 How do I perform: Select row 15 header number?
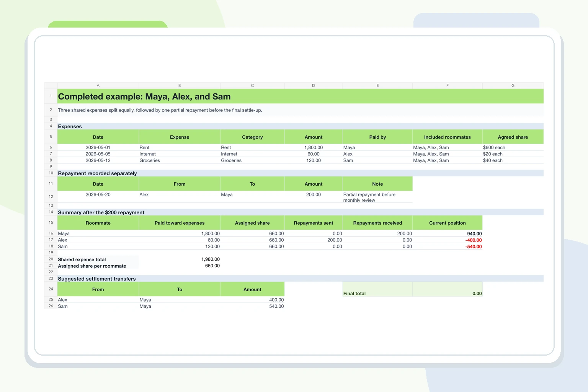51,222
